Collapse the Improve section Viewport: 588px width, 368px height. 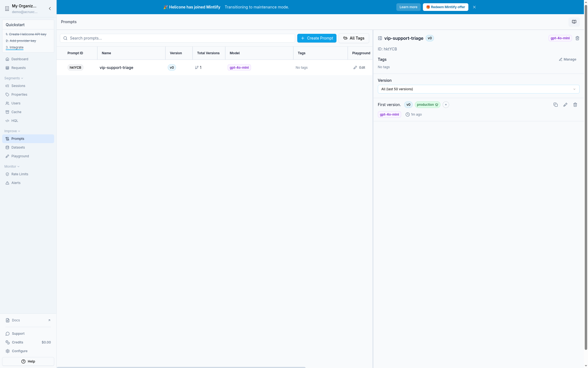tap(12, 131)
